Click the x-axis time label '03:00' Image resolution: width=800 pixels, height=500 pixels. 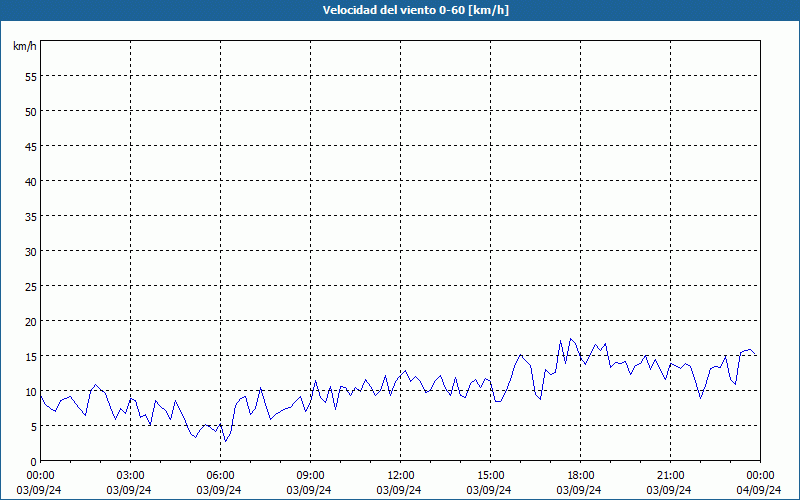tap(131, 476)
